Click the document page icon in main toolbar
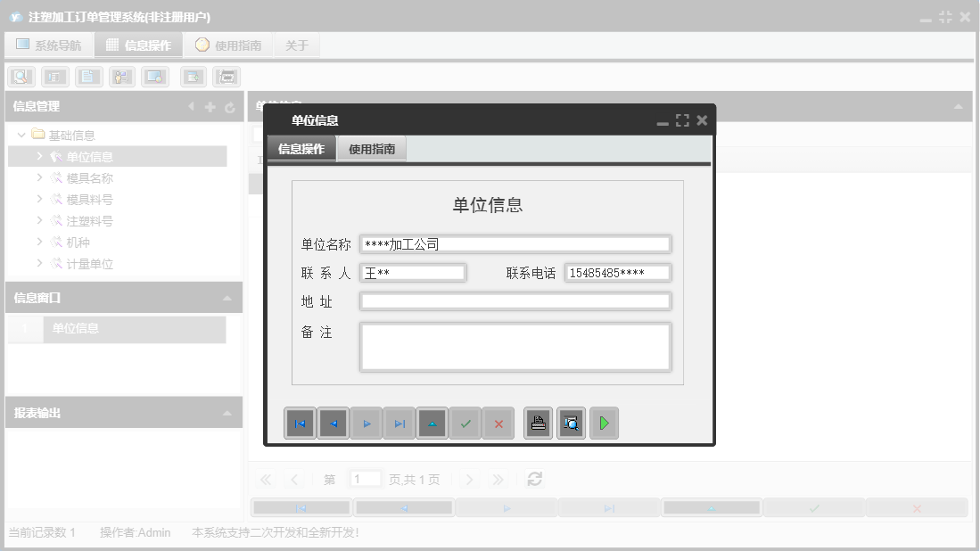Image resolution: width=980 pixels, height=551 pixels. coord(89,77)
